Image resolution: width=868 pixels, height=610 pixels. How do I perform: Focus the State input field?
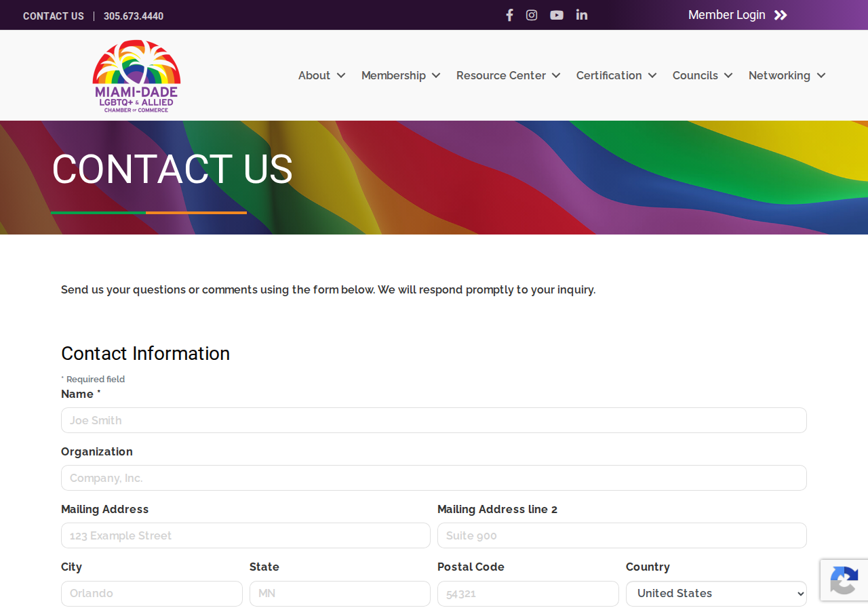(340, 594)
